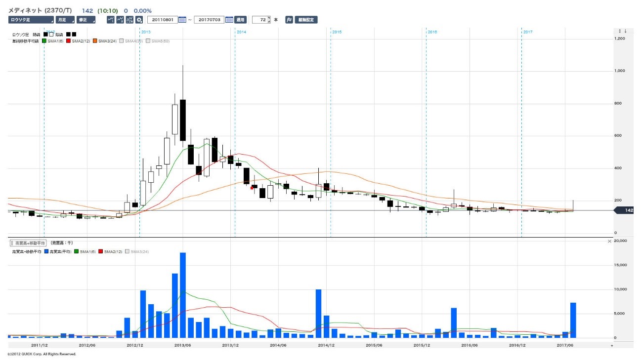Click the 適用 apply button
The image size is (642, 364).
click(x=240, y=20)
